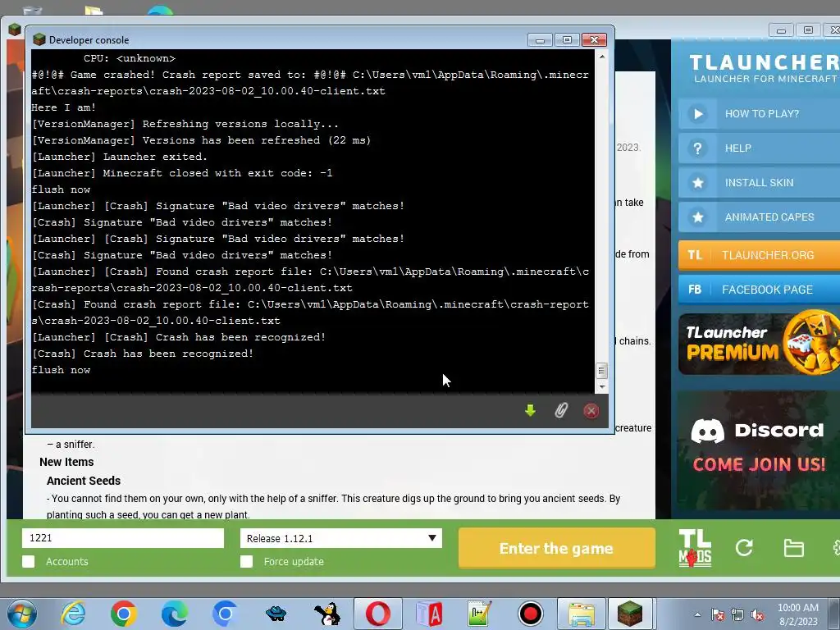Click INSTALL SKIN button
The height and width of the screenshot is (630, 840).
759,183
